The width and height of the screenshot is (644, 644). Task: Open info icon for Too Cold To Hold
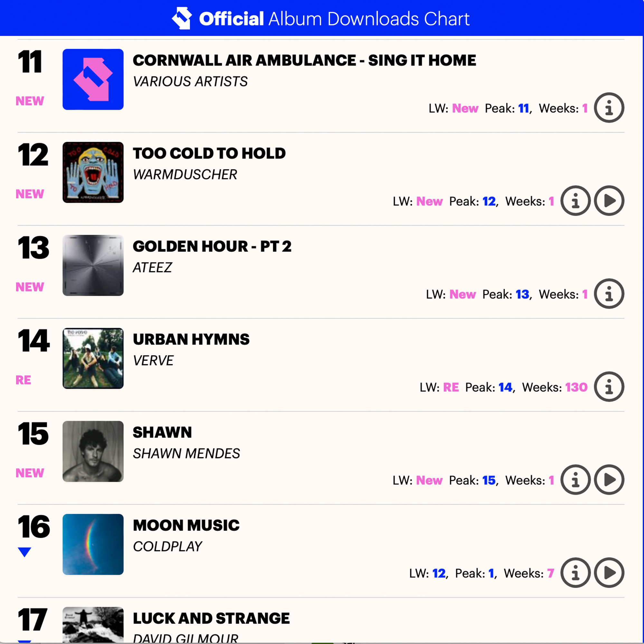click(x=575, y=201)
